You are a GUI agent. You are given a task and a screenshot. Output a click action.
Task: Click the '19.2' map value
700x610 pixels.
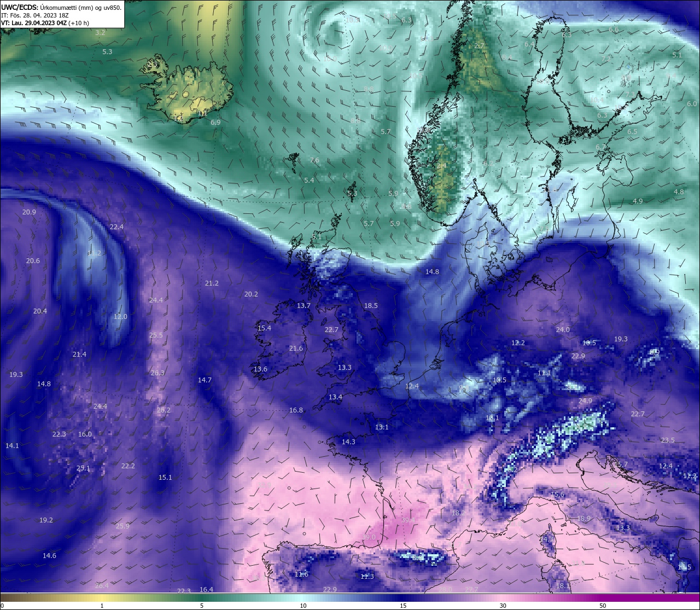[46, 520]
